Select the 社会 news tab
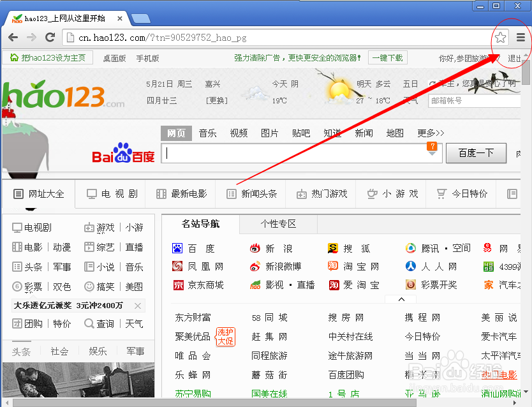This screenshot has width=532, height=407. pos(59,352)
